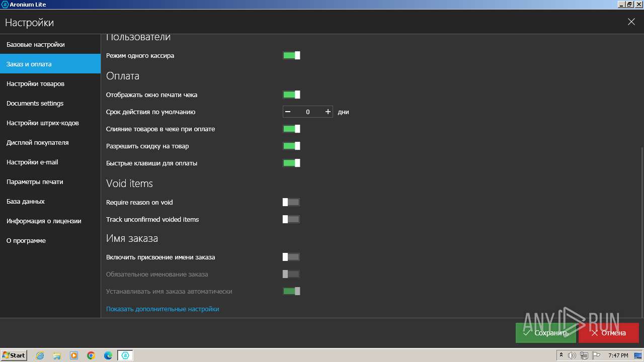Toggle Разрешить скидку на товар switch
This screenshot has height=362, width=644.
coord(291,146)
